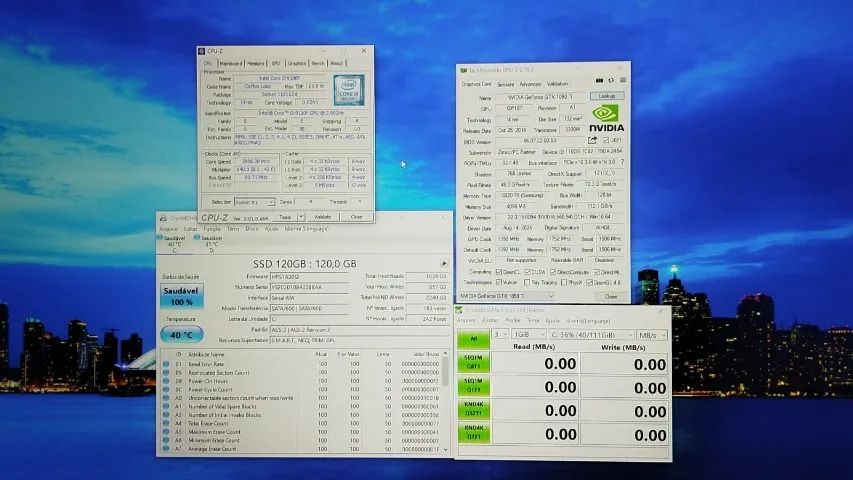Click the GPU-Z refresh icon

[x=611, y=81]
